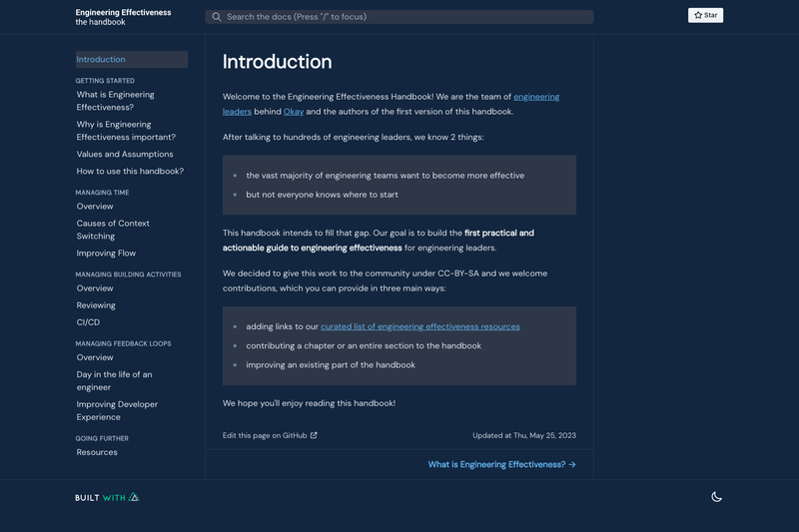The image size is (799, 532).
Task: Click the magnifying glass search icon
Action: click(x=217, y=17)
